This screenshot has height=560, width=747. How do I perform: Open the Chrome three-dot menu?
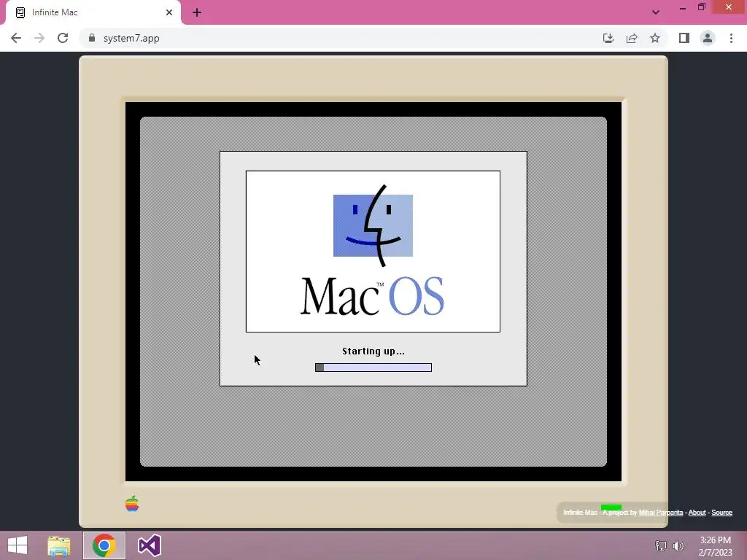[x=731, y=38]
